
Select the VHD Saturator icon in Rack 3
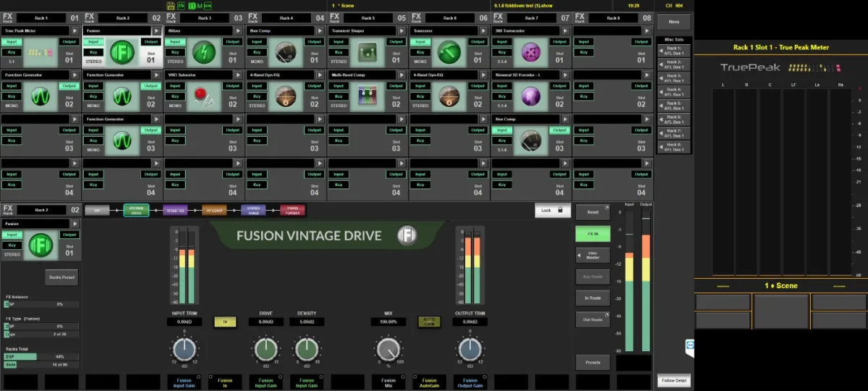pyautogui.click(x=203, y=96)
